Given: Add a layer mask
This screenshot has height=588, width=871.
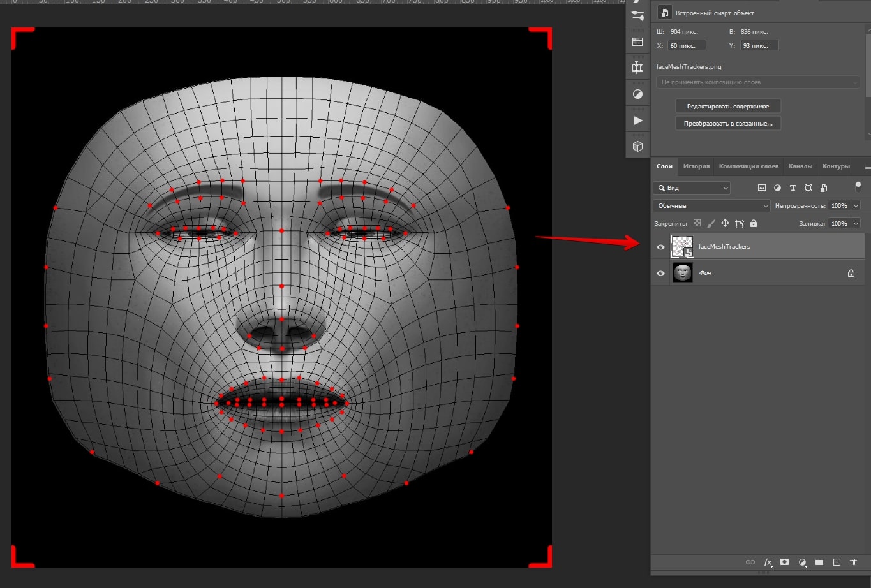Looking at the screenshot, I should [x=784, y=562].
